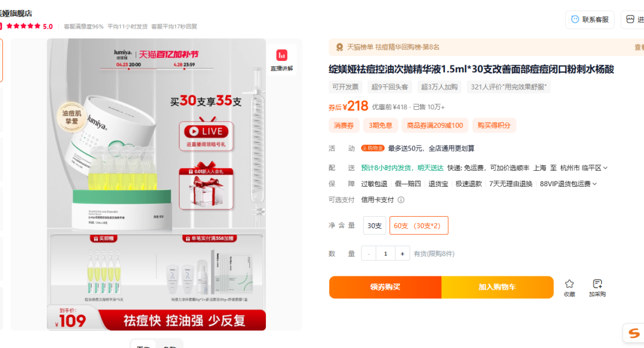
Task: Open the 直播讲解 live explanation icon
Action: [x=281, y=56]
